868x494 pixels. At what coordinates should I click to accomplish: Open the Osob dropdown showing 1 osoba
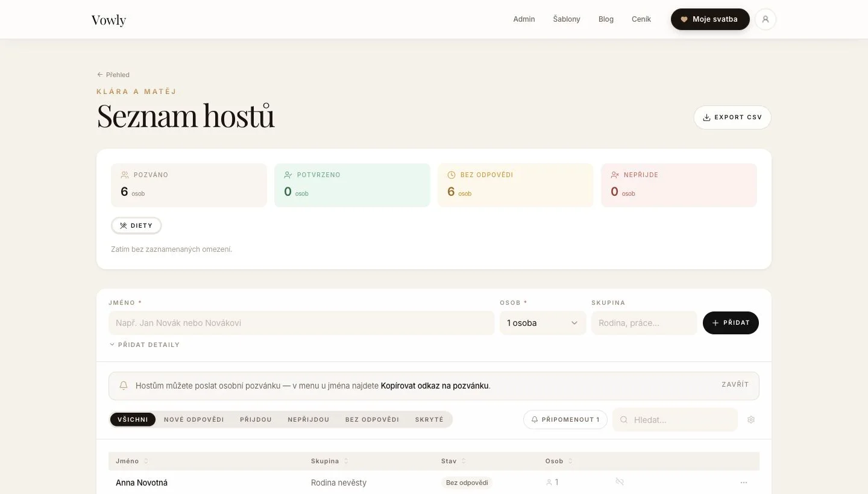pyautogui.click(x=542, y=323)
